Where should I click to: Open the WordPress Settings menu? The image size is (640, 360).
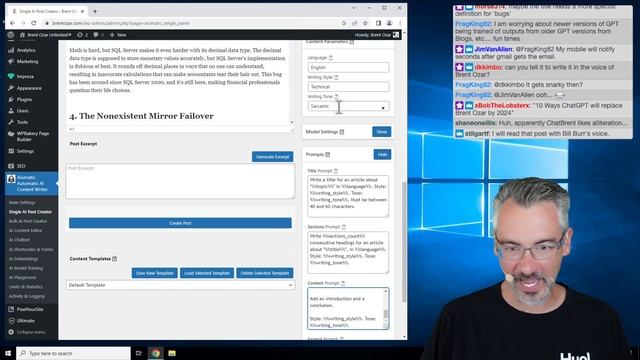click(x=25, y=151)
